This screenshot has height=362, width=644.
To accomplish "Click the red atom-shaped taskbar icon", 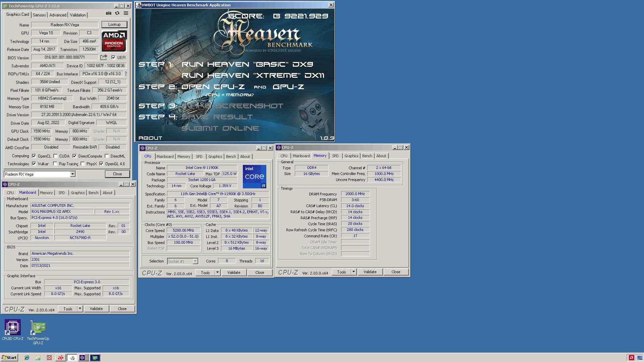I will click(x=49, y=358).
